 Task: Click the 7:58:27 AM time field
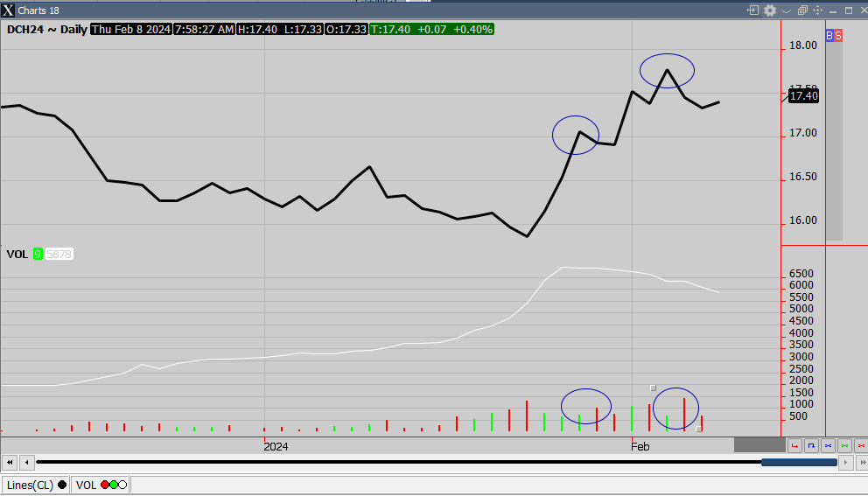tap(204, 30)
